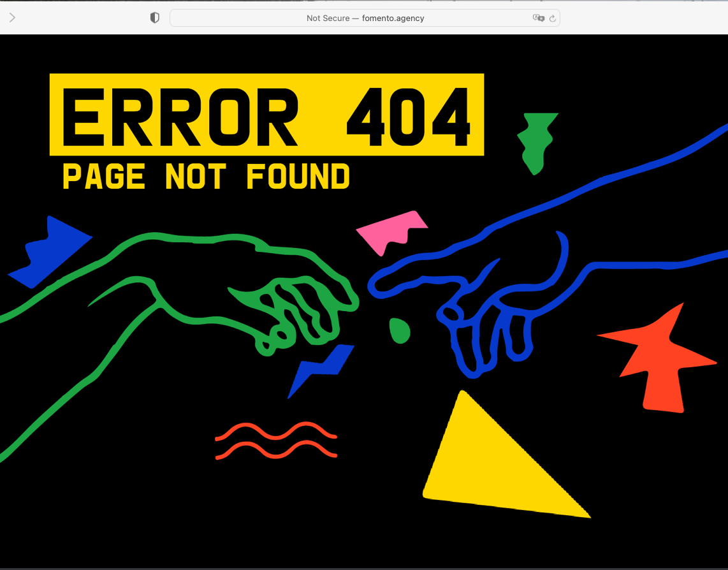Screen dimensions: 728x570
Task: Open the Privacy Report shield icon
Action: (155, 18)
